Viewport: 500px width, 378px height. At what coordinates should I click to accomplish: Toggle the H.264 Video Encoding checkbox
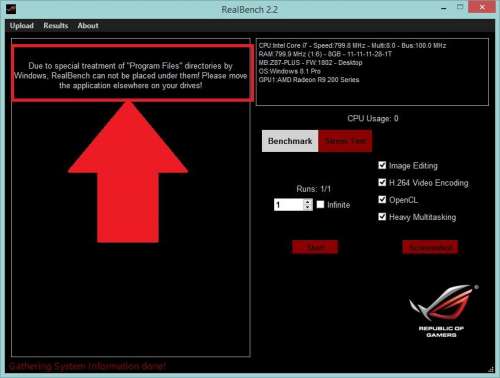coord(382,182)
